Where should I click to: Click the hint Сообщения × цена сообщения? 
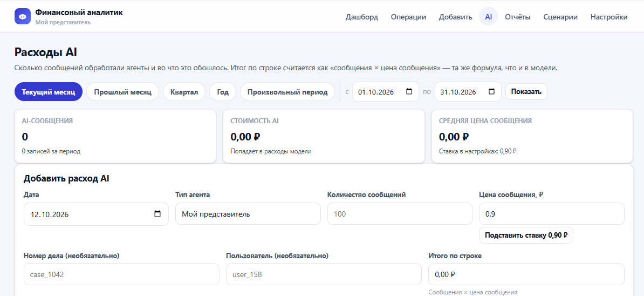(x=472, y=292)
